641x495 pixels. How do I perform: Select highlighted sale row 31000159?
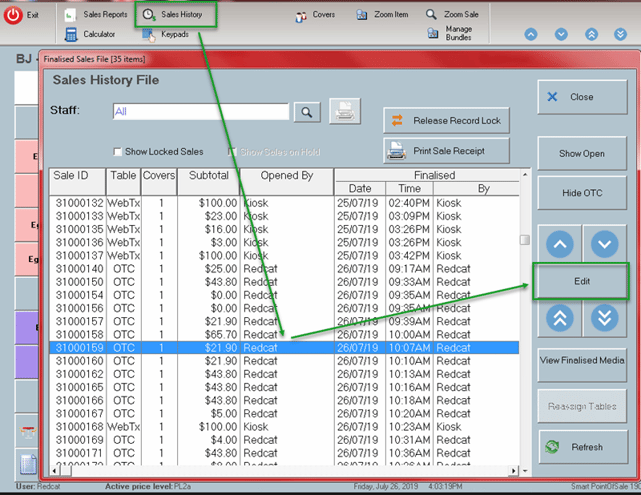pos(284,348)
